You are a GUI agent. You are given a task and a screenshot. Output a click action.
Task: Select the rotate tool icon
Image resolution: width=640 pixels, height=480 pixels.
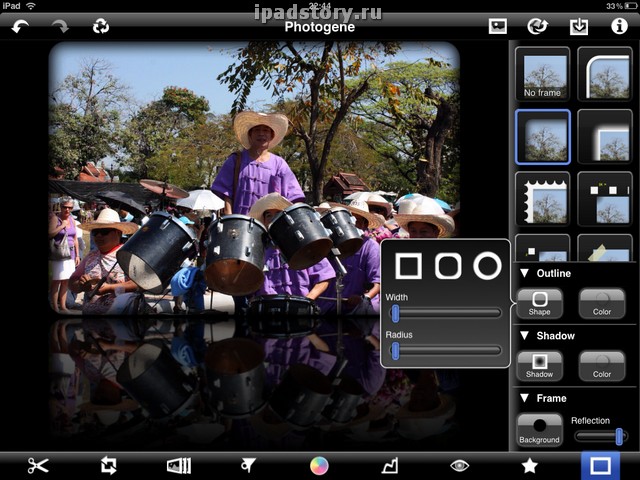point(109,466)
